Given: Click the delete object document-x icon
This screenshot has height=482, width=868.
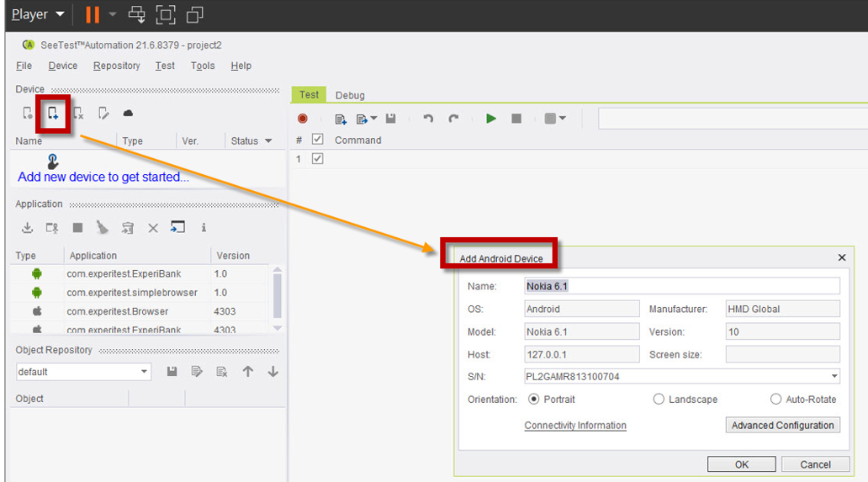Looking at the screenshot, I should tap(222, 371).
